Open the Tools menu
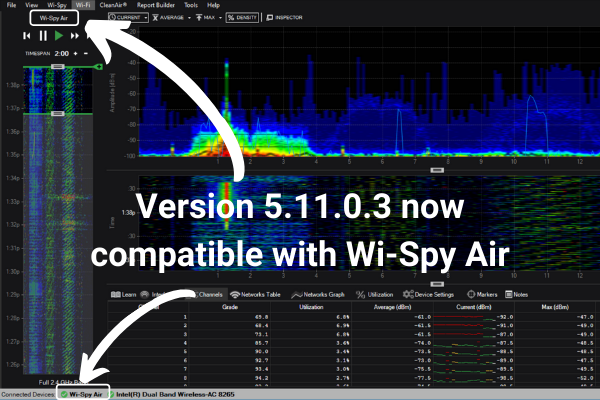The width and height of the screenshot is (600, 400). click(x=191, y=5)
